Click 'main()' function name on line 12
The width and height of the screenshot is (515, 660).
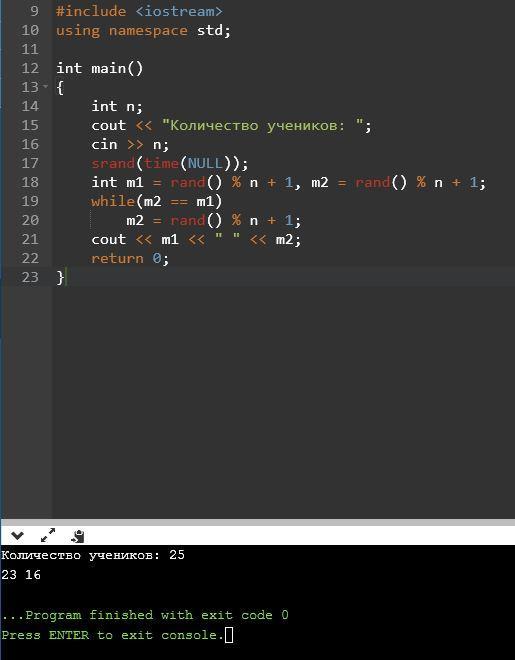pyautogui.click(x=117, y=69)
